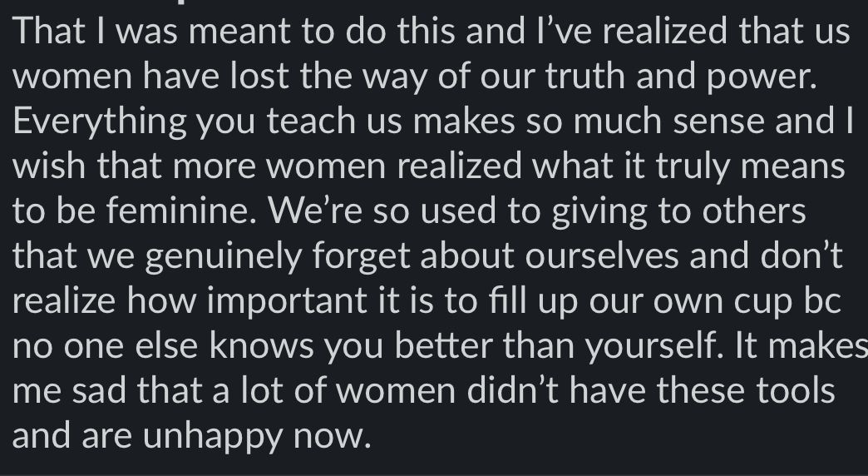868x476 pixels.
Task: Click the word "better" in the message
Action: click(x=443, y=346)
